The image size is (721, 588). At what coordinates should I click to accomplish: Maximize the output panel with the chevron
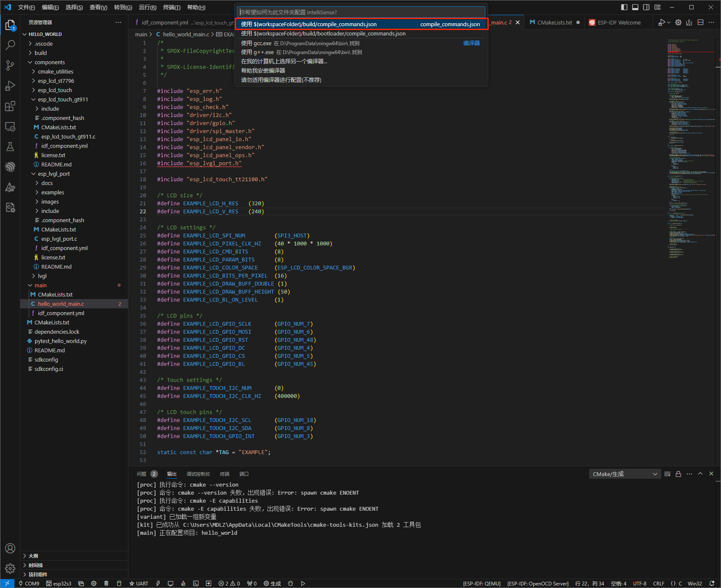(700, 474)
